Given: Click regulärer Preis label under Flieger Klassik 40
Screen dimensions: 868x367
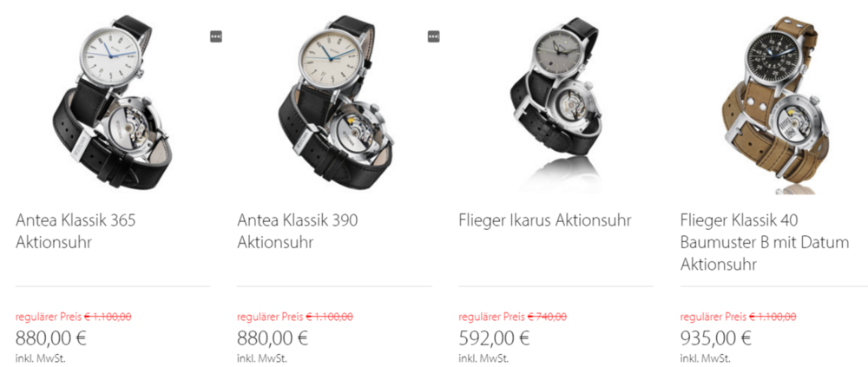Looking at the screenshot, I should point(713,317).
